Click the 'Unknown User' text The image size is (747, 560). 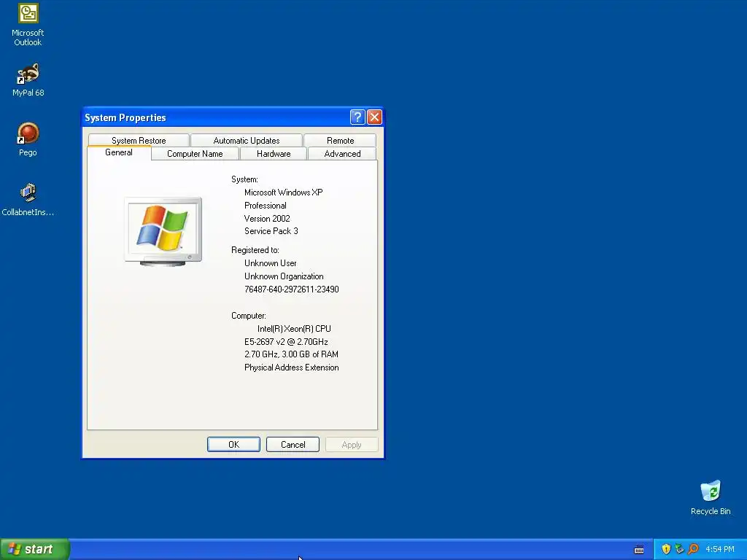point(270,263)
